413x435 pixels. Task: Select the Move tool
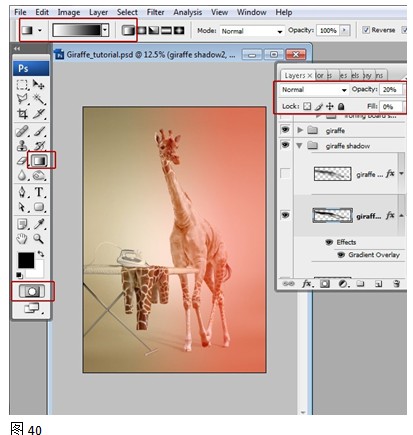(38, 85)
